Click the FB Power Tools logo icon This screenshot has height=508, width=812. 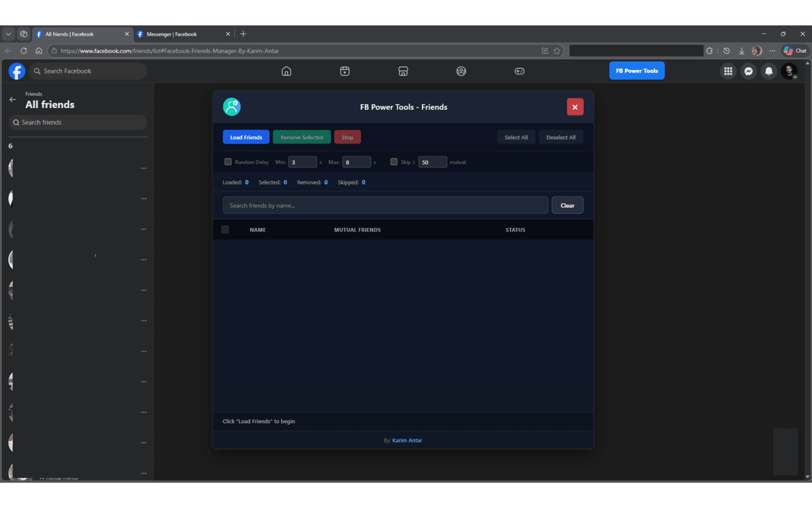coord(232,107)
